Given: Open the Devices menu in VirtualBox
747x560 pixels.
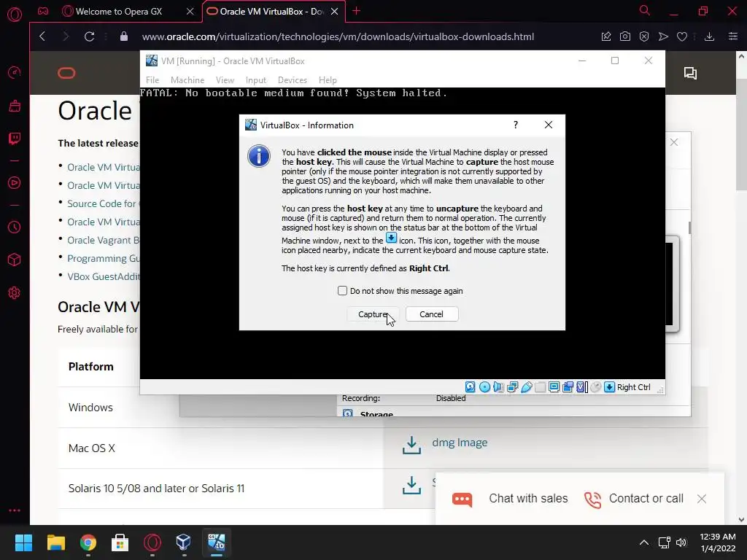Looking at the screenshot, I should click(x=292, y=80).
